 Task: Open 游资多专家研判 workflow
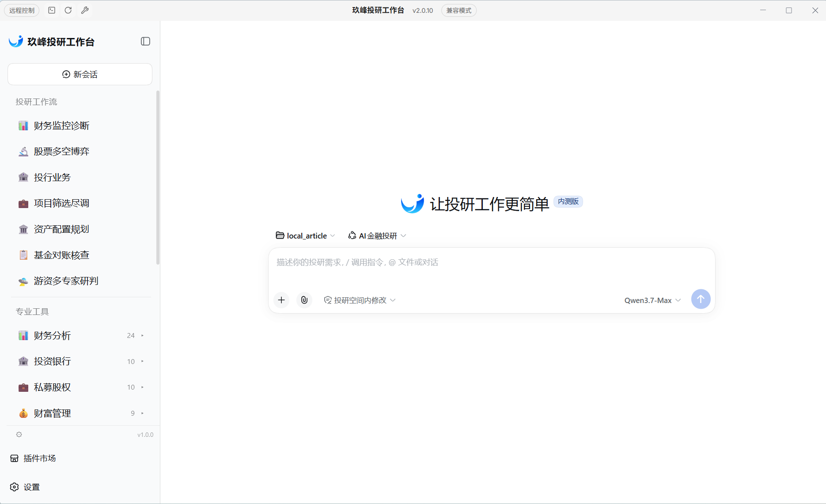pyautogui.click(x=80, y=281)
